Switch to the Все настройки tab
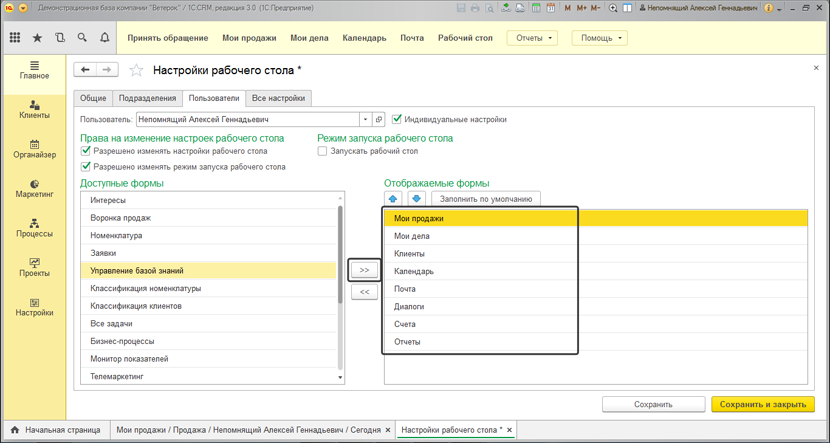The width and height of the screenshot is (830, 443). 278,98
